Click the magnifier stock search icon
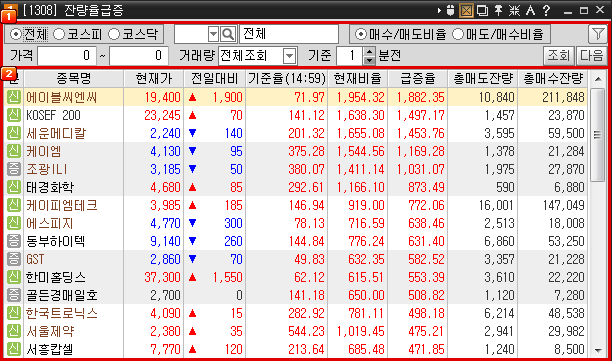Screen dimensions: 612x361 coord(228,34)
